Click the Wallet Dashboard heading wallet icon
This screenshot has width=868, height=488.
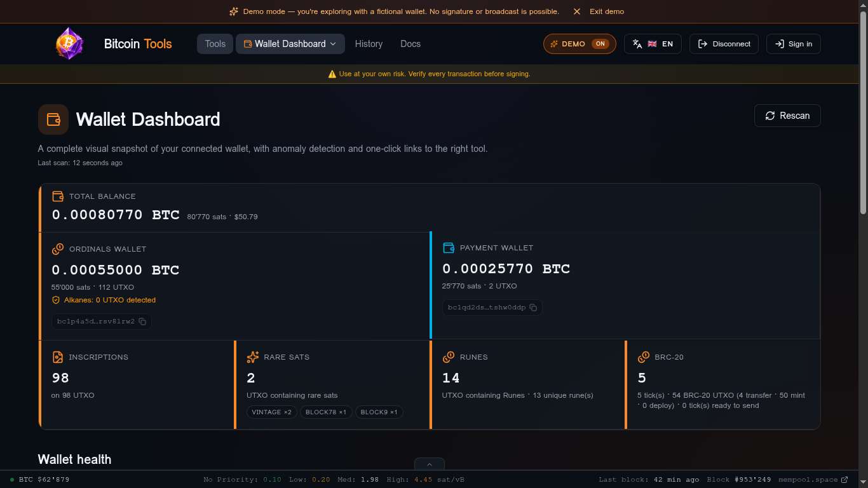coord(53,119)
